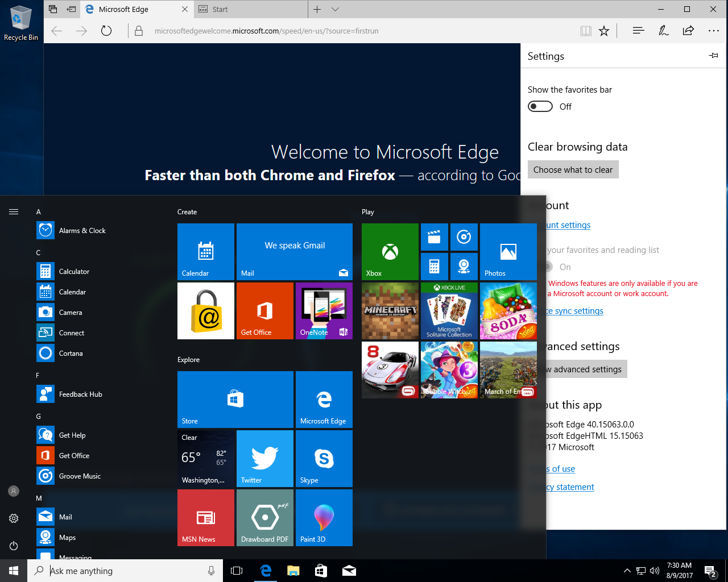Jump to letter C in app list
The height and width of the screenshot is (582, 728).
[x=38, y=252]
